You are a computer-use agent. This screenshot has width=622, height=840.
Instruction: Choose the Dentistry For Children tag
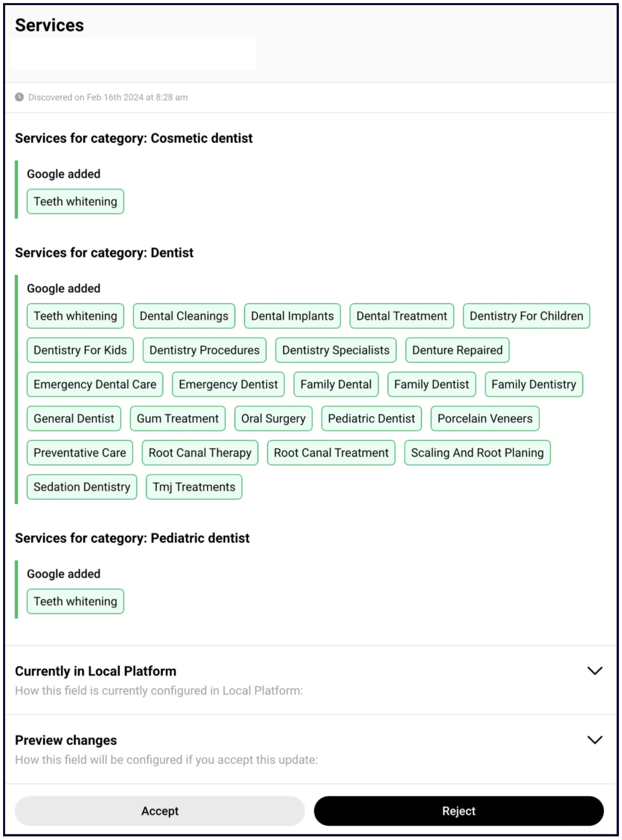pos(526,316)
